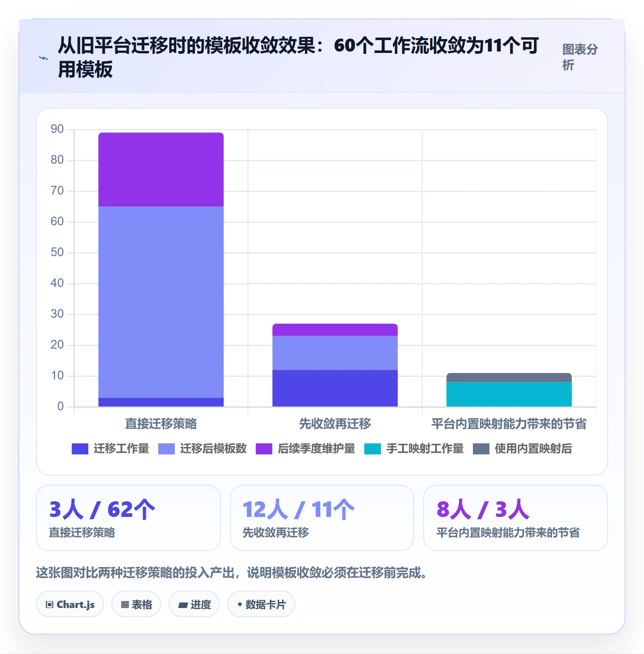This screenshot has width=644, height=654.
Task: Click the diamond icon in 数据卡片 tag
Action: pyautogui.click(x=240, y=604)
